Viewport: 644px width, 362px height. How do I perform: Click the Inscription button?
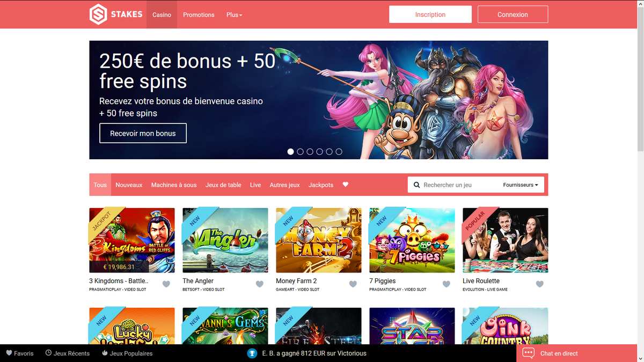click(x=430, y=14)
